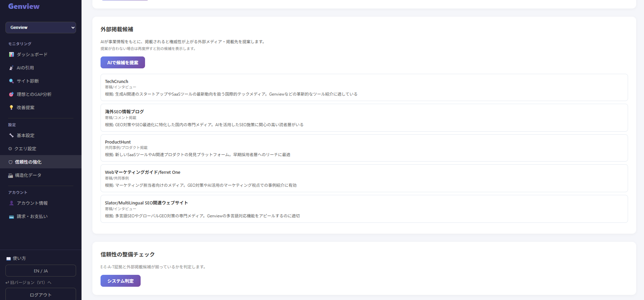
Task: Select 理想とのGAP分析 menu item
Action: (x=41, y=94)
